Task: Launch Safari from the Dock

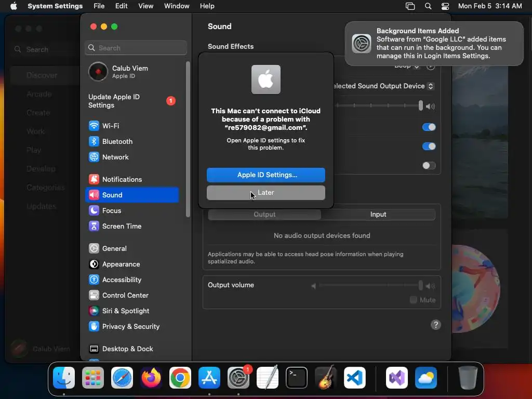Action: (x=122, y=378)
